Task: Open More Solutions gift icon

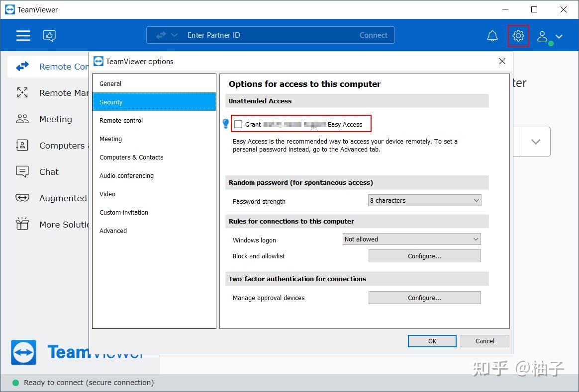Action: (22, 224)
